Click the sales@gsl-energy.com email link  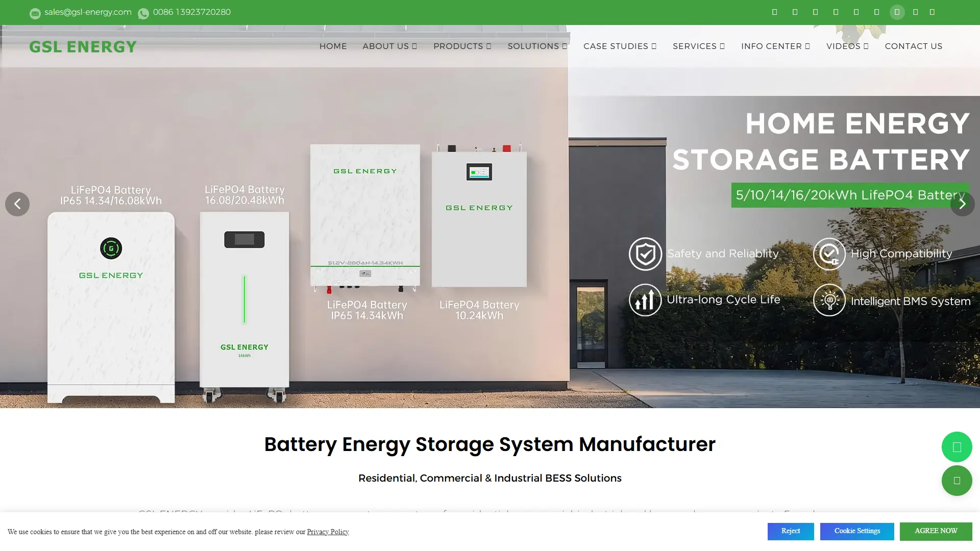click(x=88, y=12)
